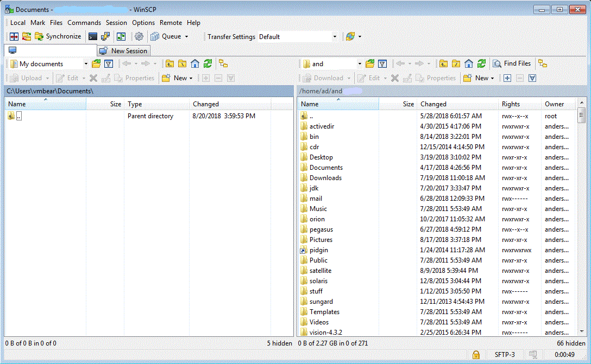Screen dimensions: 591x364
Task: Click the Find Files button
Action: (512, 63)
